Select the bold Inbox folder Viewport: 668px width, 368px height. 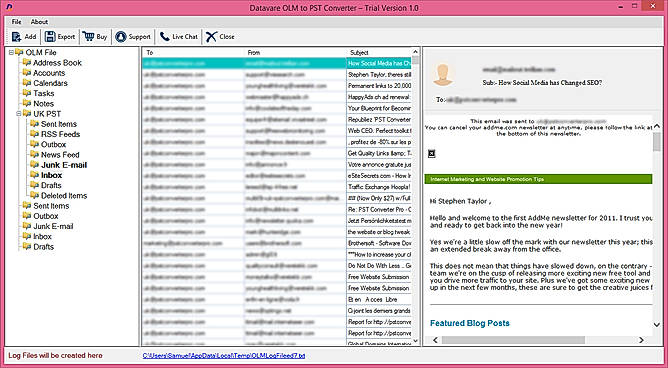coord(52,175)
